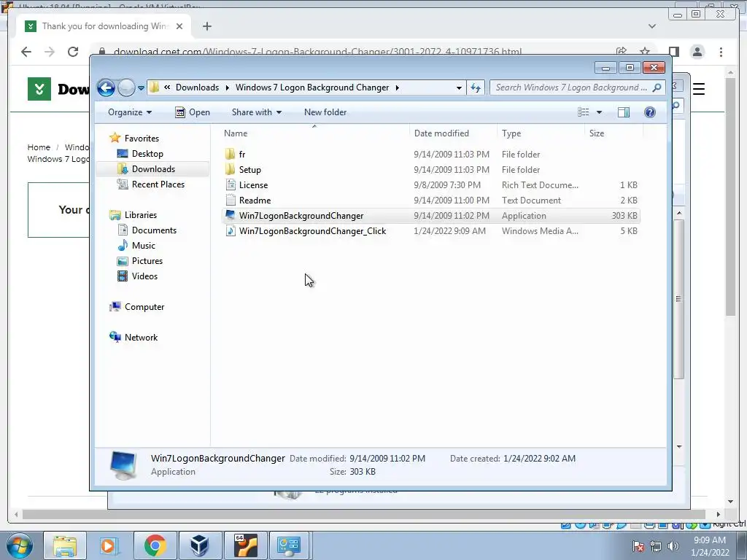Change view with the view icon
This screenshot has height=560, width=747.
584,112
